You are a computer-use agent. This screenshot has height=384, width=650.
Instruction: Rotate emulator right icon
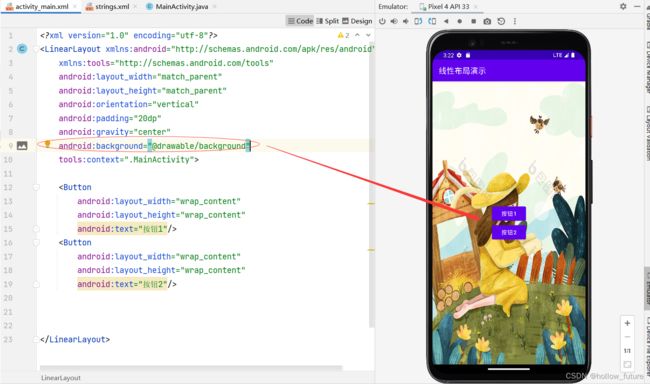[432, 21]
